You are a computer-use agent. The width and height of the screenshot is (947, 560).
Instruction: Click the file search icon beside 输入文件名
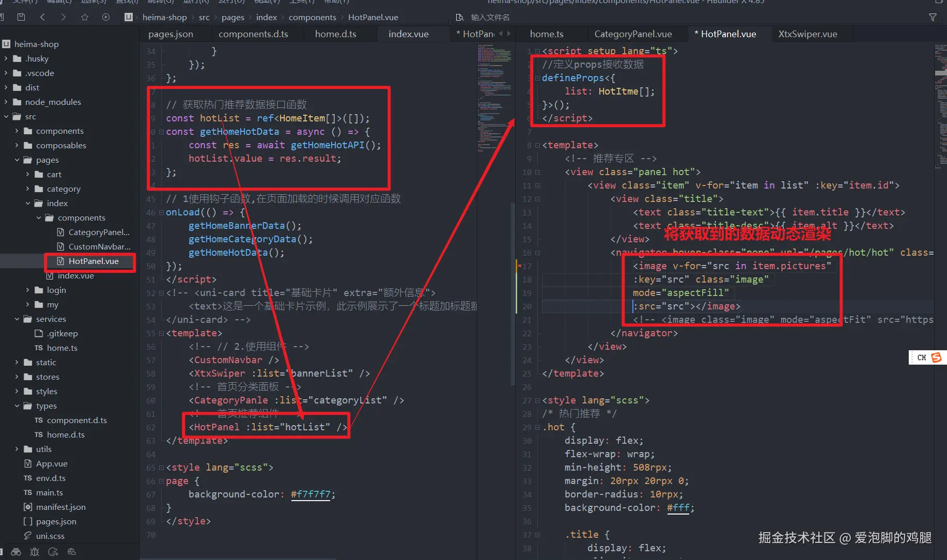(x=460, y=17)
